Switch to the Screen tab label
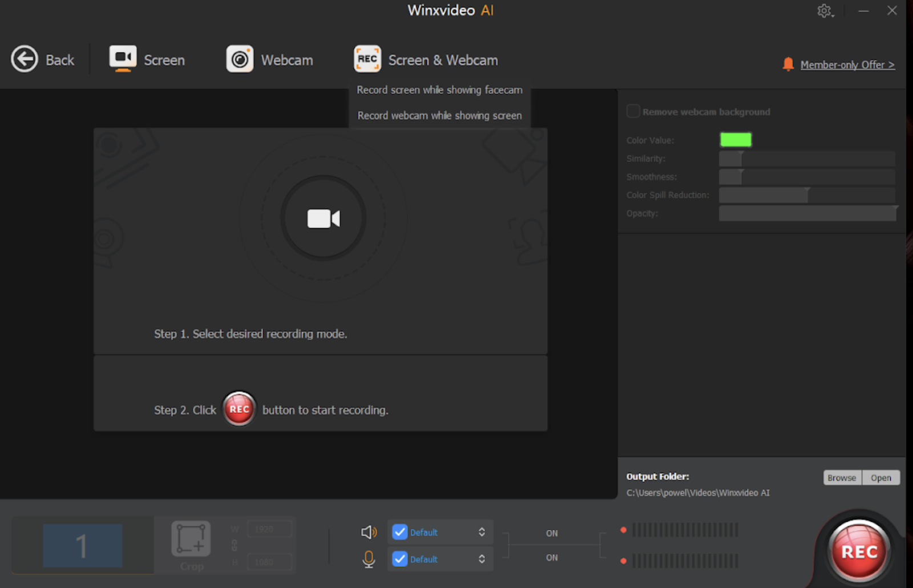Image resolution: width=913 pixels, height=588 pixels. pos(164,60)
